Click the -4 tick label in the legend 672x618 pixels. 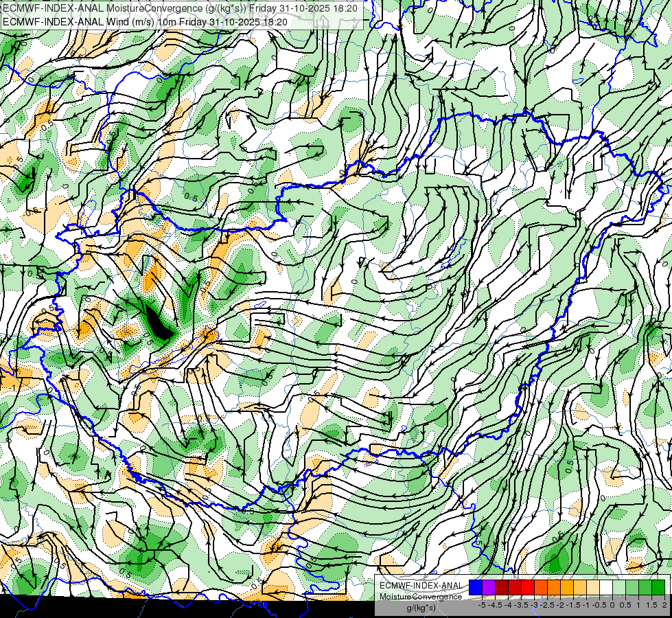(x=508, y=605)
